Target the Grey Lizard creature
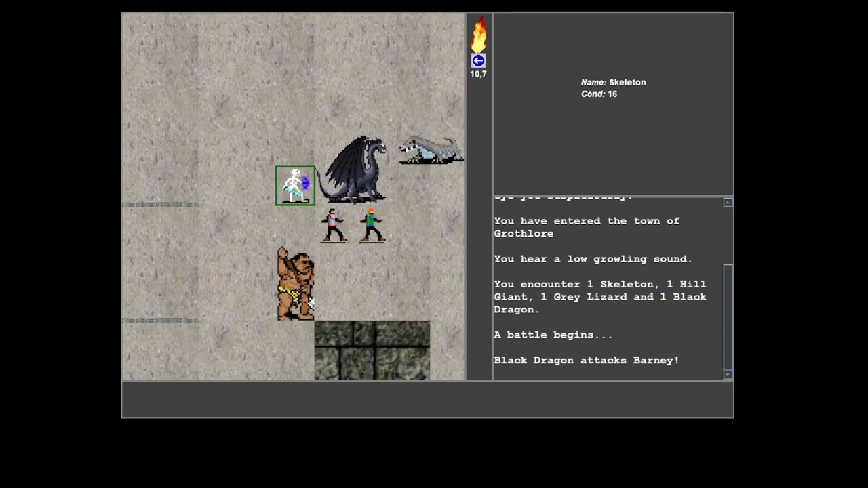This screenshot has height=488, width=868. pyautogui.click(x=431, y=150)
